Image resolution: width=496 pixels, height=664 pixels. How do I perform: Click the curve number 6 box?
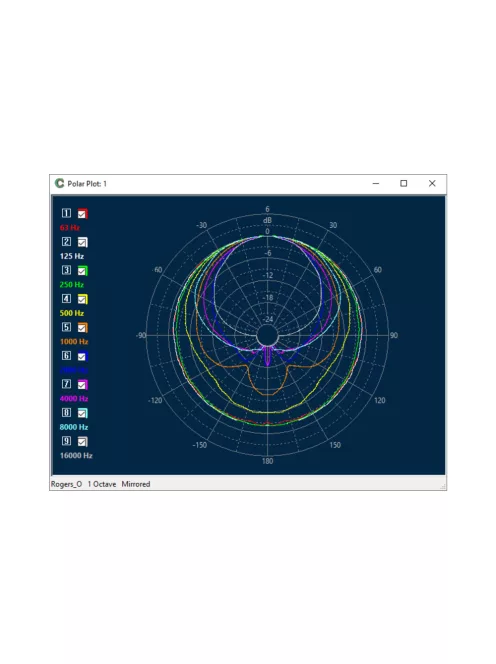click(67, 355)
